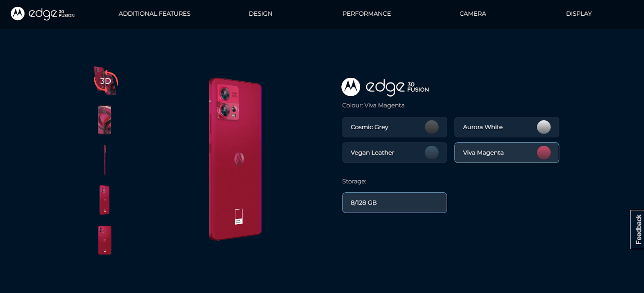Viewport: 644px width, 293px height.
Task: Jump to Performance section
Action: [367, 14]
